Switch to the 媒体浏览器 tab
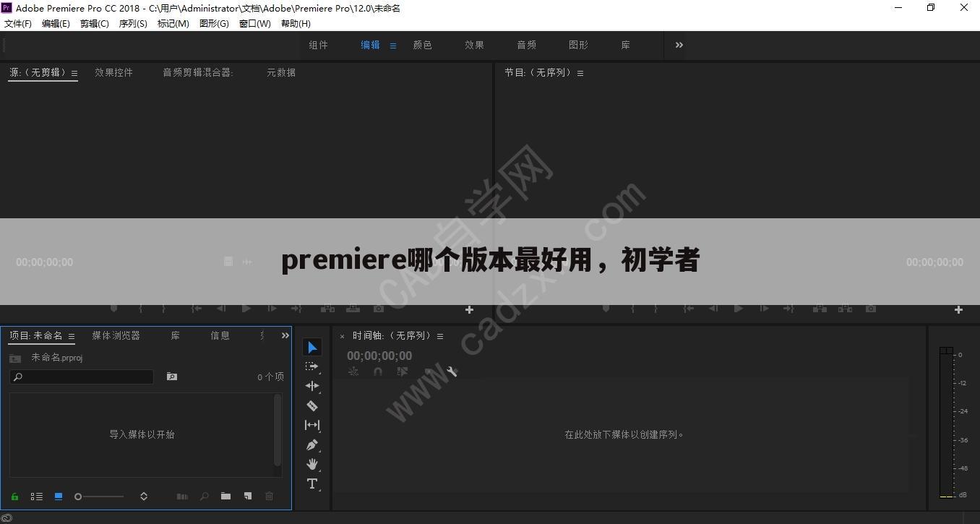Screen dimensions: 980x524 coord(116,335)
